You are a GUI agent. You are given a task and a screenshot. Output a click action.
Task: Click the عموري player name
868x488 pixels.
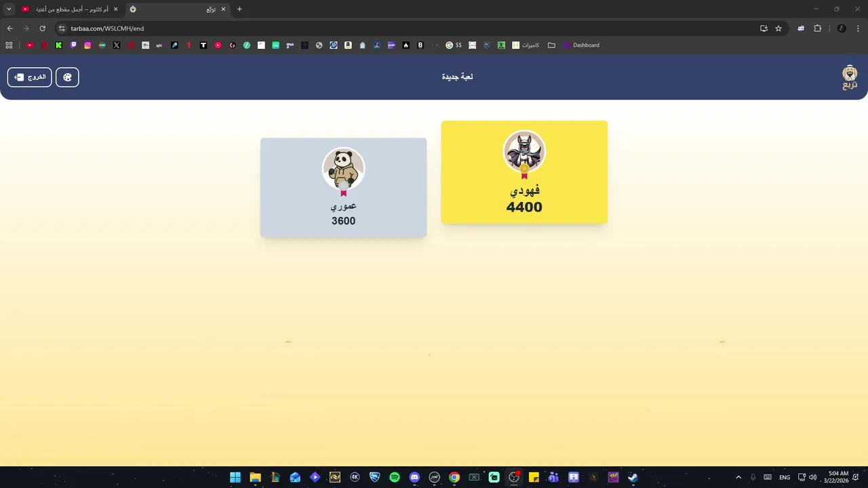pyautogui.click(x=343, y=205)
